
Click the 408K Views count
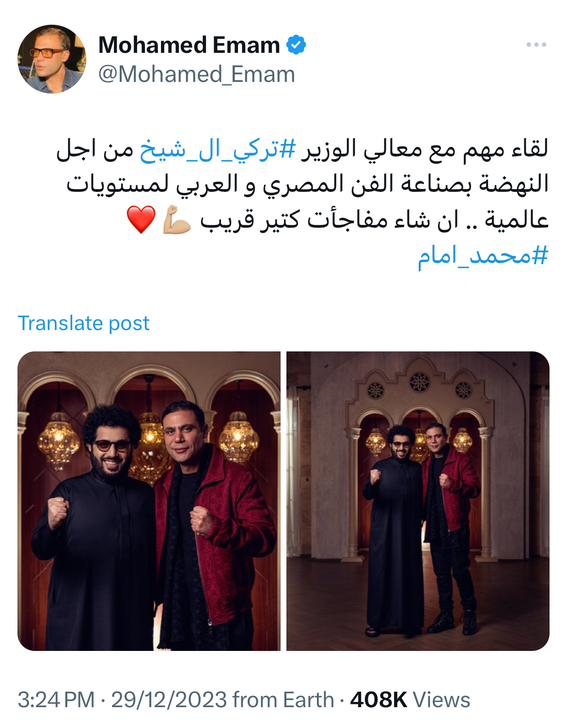pos(410,700)
